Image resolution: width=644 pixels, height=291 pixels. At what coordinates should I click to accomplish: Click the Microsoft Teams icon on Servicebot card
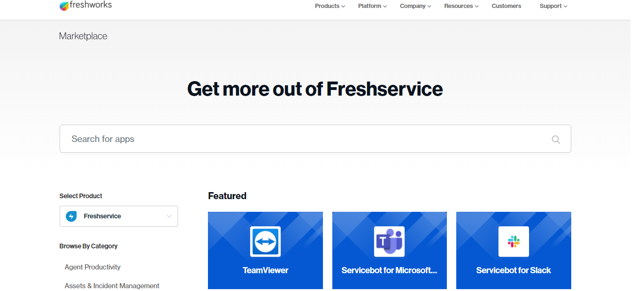[x=389, y=241]
